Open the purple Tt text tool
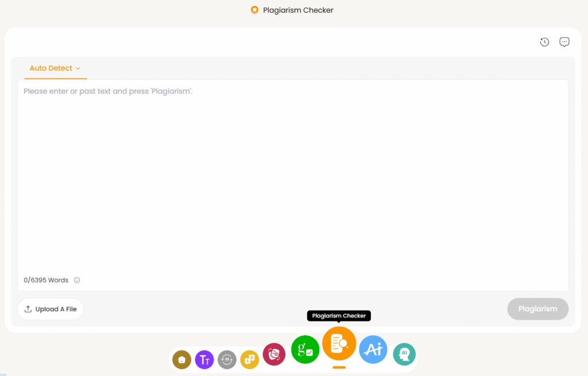 (x=204, y=359)
